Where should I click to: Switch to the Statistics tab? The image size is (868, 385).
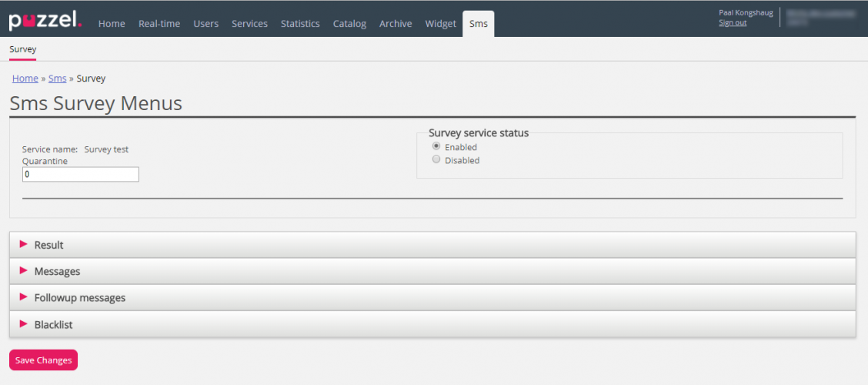pyautogui.click(x=300, y=24)
